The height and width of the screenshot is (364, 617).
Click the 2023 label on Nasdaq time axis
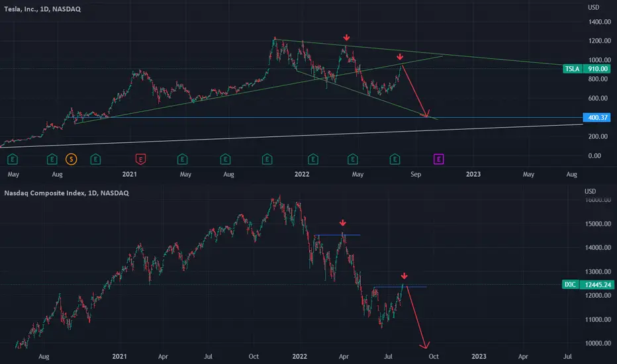479,357
